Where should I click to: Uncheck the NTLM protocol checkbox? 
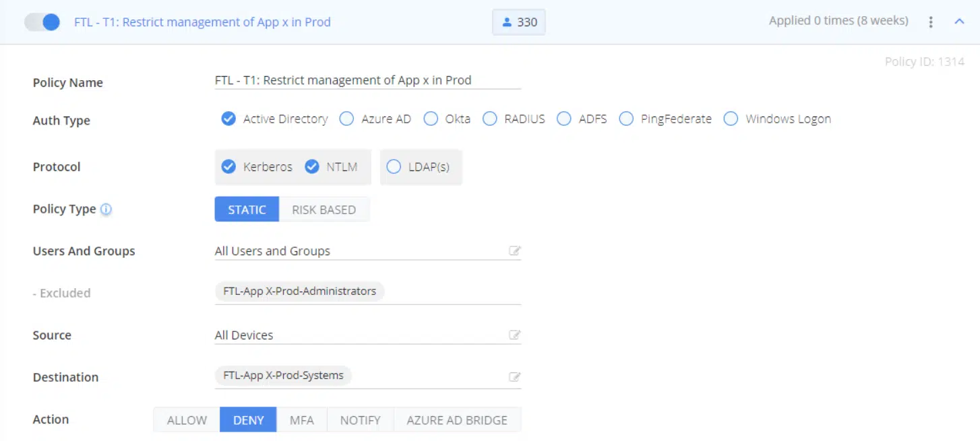point(311,167)
